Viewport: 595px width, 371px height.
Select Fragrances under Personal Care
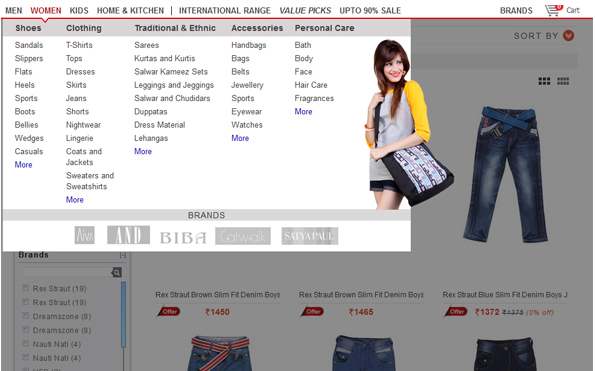coord(314,98)
